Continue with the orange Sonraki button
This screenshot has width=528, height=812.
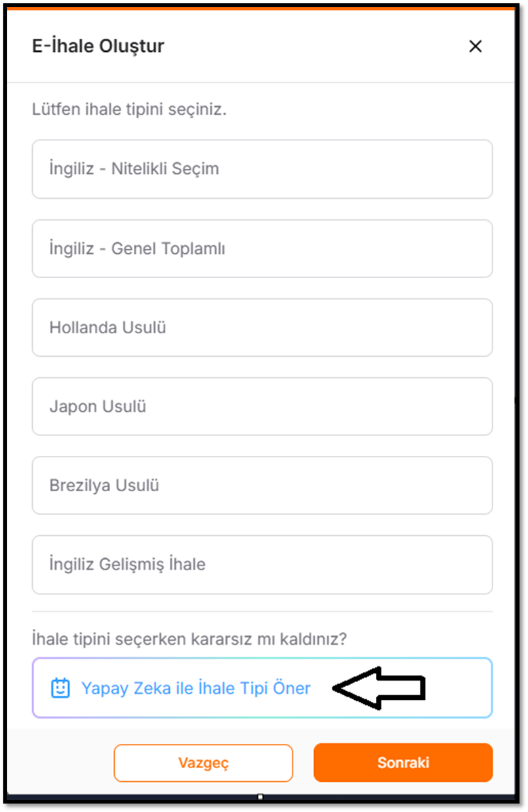coord(403,763)
